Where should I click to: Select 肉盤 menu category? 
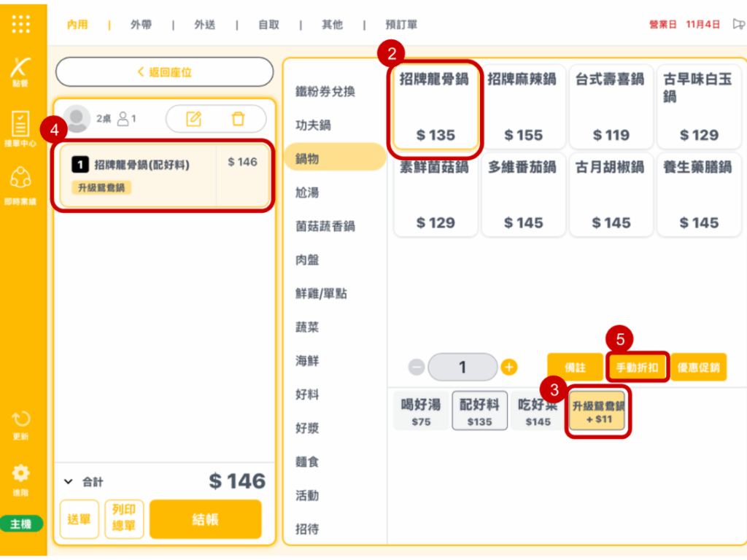pos(307,260)
